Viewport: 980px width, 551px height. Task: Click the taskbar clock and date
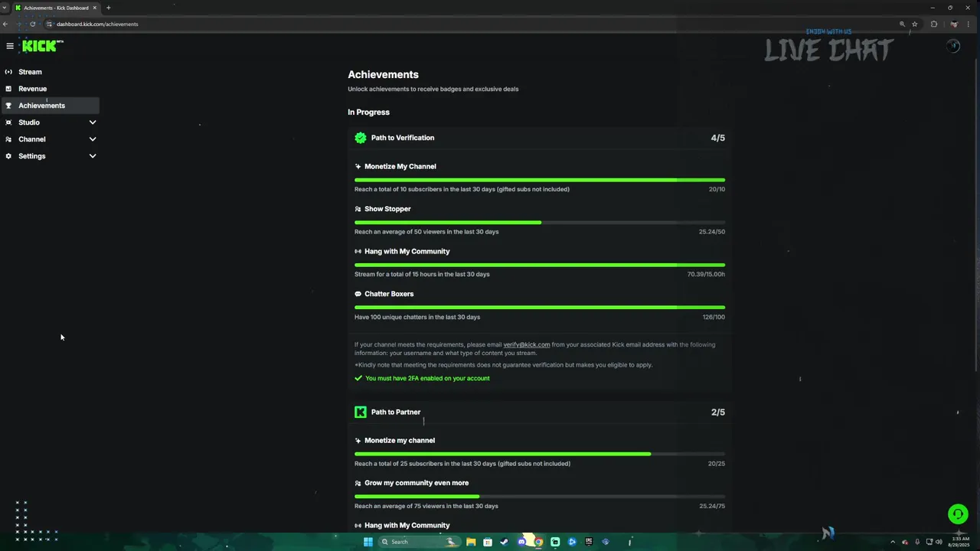(x=960, y=542)
